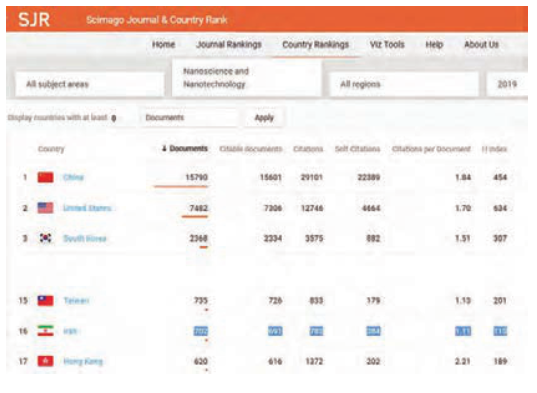Open the United States country link
Screen dimensions: 537x393
(x=87, y=208)
